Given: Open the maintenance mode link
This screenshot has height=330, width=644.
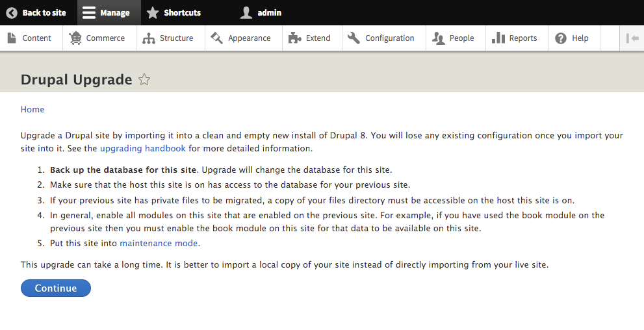Looking at the screenshot, I should (159, 243).
